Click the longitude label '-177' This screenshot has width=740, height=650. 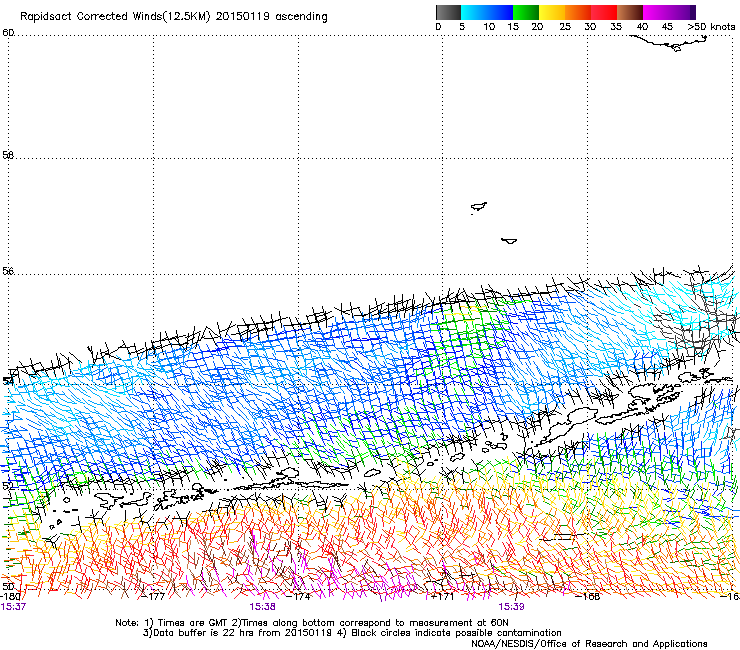[x=153, y=596]
